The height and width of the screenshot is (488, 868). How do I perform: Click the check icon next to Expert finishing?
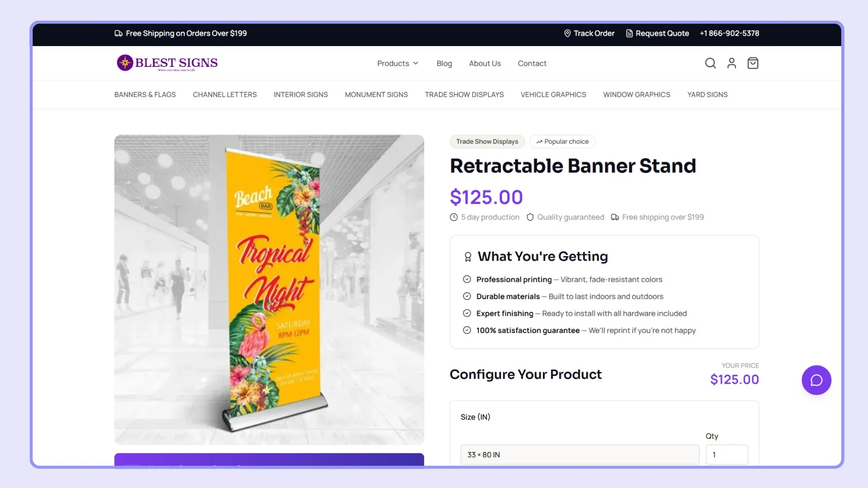467,313
